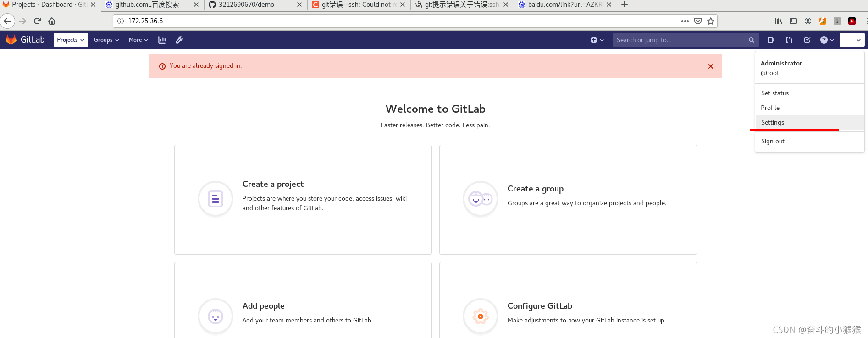This screenshot has width=868, height=338.
Task: Switch to baidu.com/link browser tab
Action: point(564,5)
